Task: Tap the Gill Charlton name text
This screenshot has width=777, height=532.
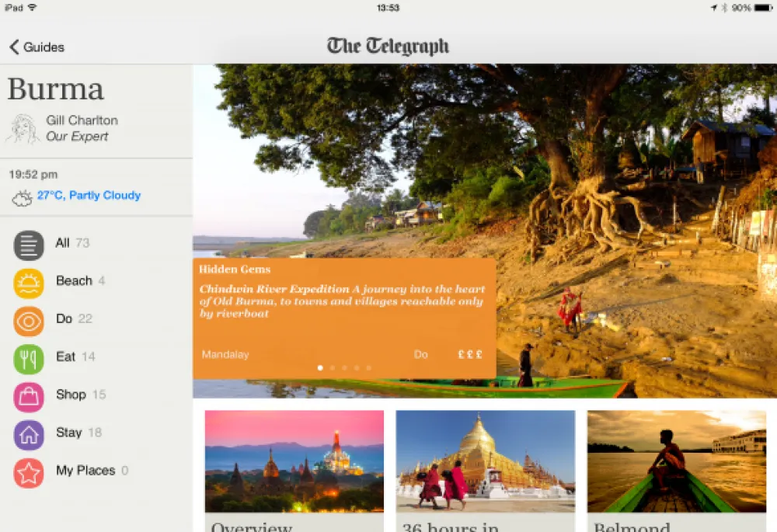Action: pyautogui.click(x=82, y=120)
